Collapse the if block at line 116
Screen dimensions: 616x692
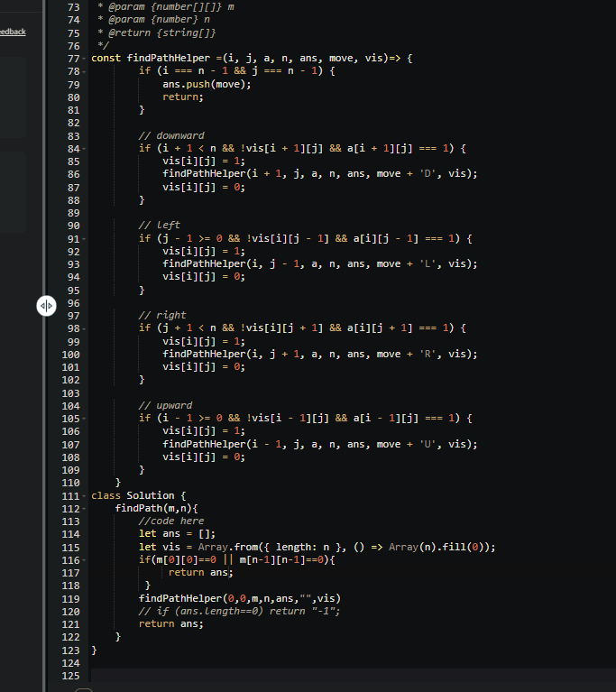coord(84,560)
